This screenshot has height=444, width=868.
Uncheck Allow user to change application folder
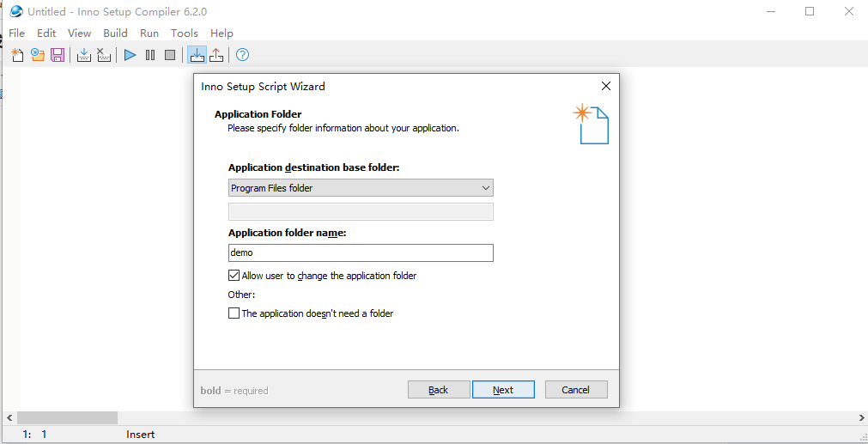[x=234, y=275]
